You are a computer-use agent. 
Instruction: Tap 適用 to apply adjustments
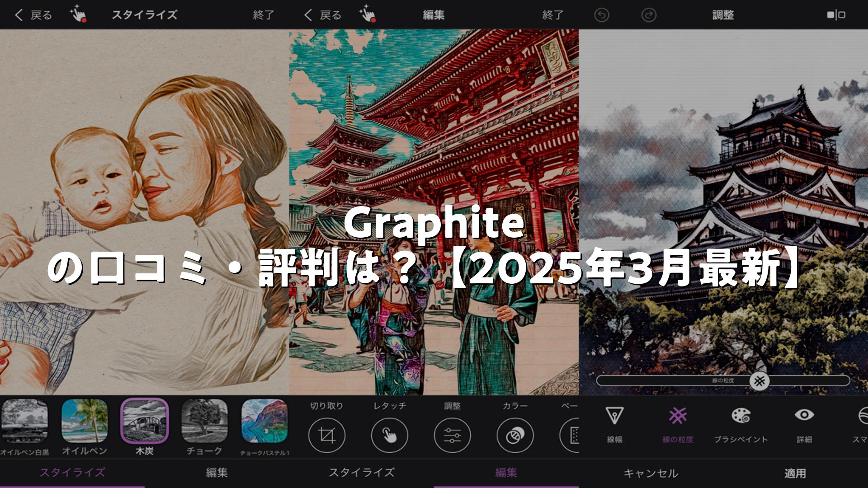(795, 474)
